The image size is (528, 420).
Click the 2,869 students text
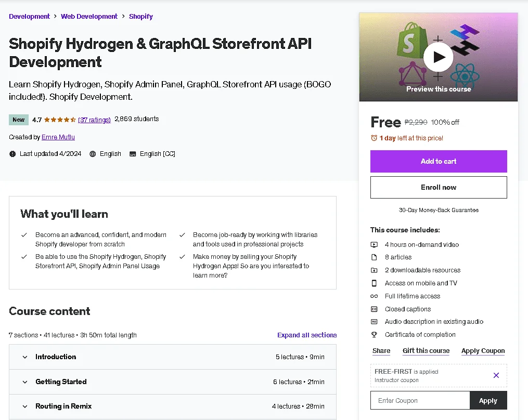click(136, 119)
